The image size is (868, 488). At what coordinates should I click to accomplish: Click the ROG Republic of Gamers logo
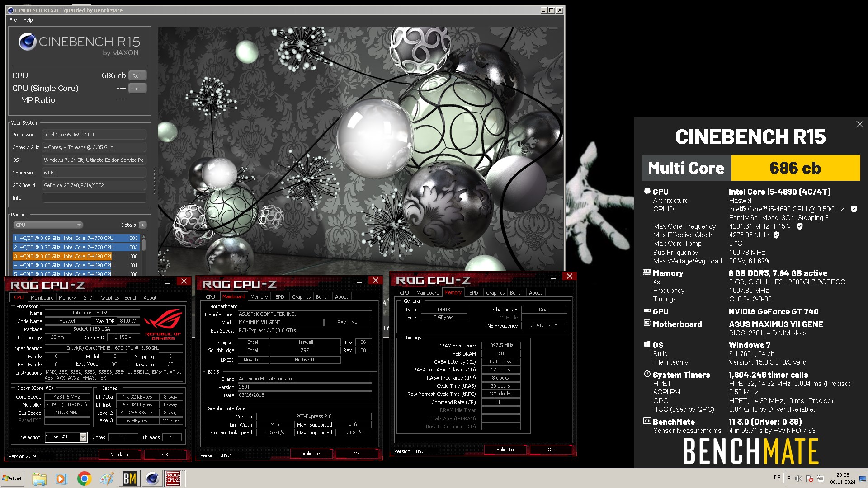tap(163, 324)
